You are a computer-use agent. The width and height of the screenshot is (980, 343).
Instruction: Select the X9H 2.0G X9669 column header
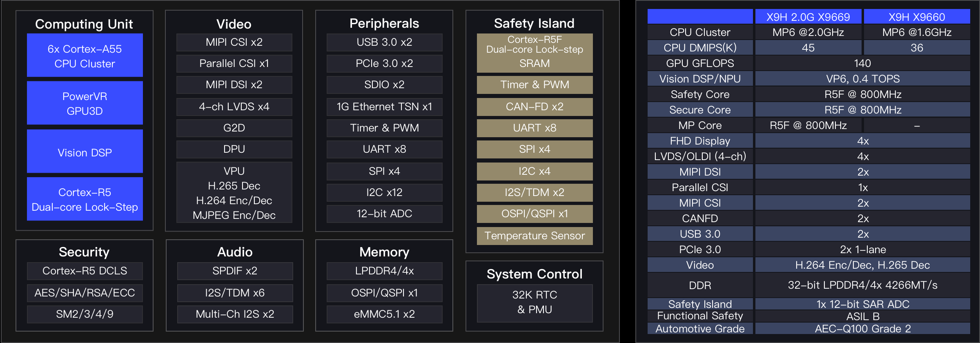[808, 17]
